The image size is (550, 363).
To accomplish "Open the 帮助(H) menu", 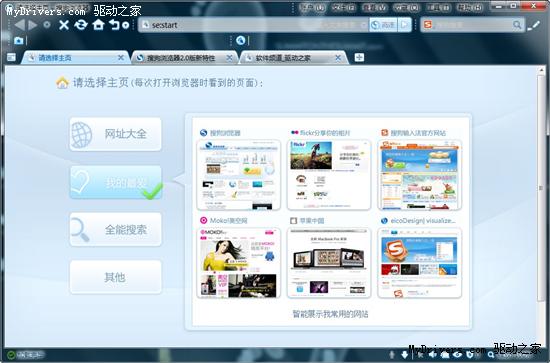I will tap(470, 7).
